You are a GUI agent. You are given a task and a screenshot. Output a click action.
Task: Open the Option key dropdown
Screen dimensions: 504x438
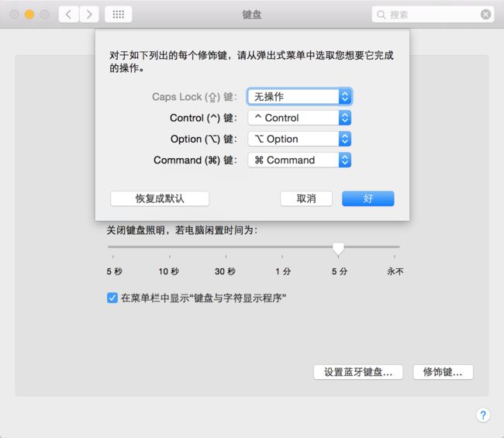coord(299,139)
